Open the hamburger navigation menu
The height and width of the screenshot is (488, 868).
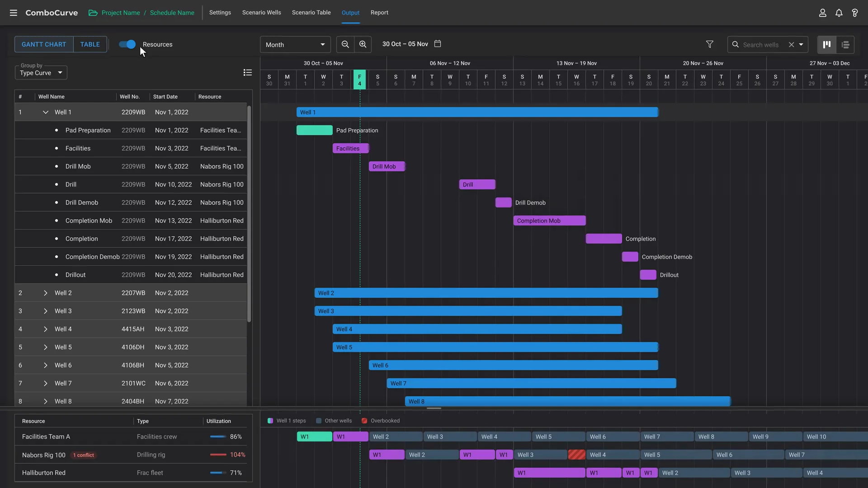click(14, 13)
